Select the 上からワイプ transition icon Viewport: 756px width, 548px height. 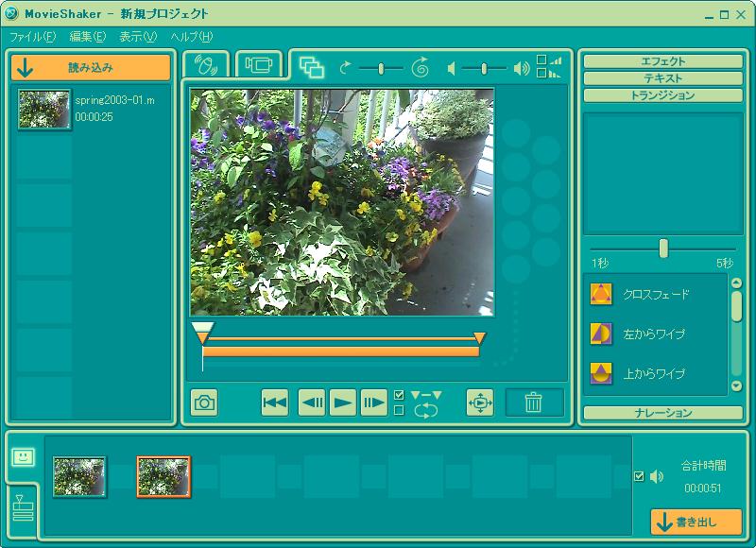coord(601,373)
